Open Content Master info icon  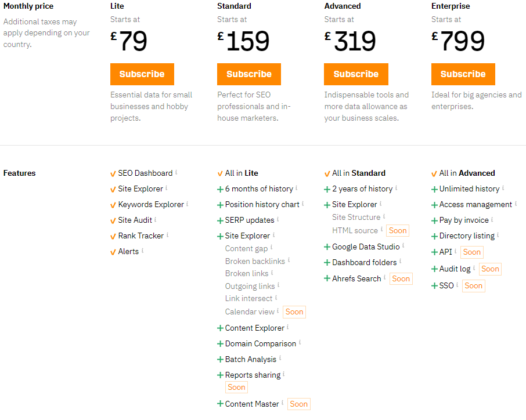[x=283, y=403]
